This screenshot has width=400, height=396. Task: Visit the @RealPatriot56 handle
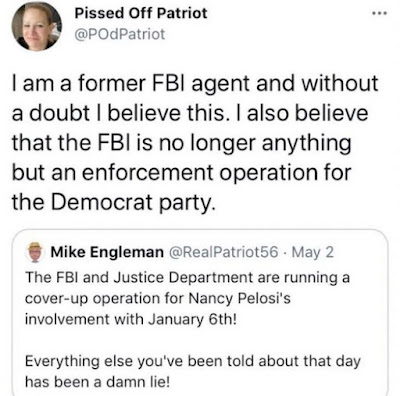(x=224, y=252)
